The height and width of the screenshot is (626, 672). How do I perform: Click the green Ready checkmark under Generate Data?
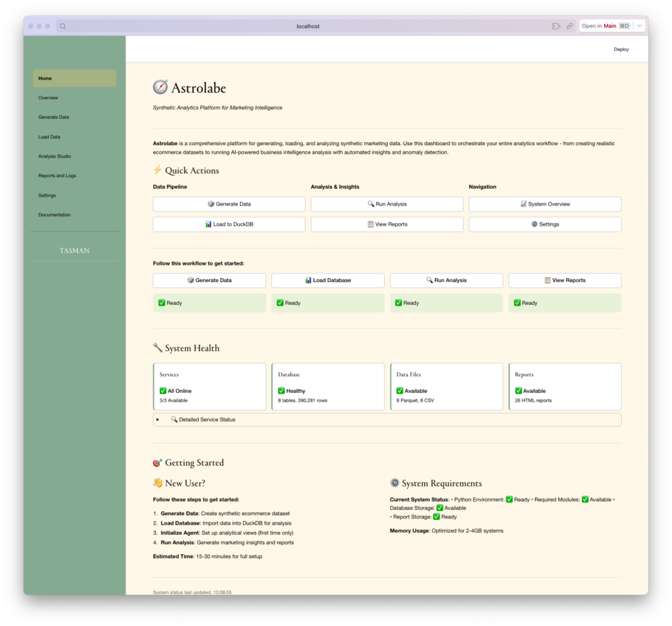click(161, 303)
